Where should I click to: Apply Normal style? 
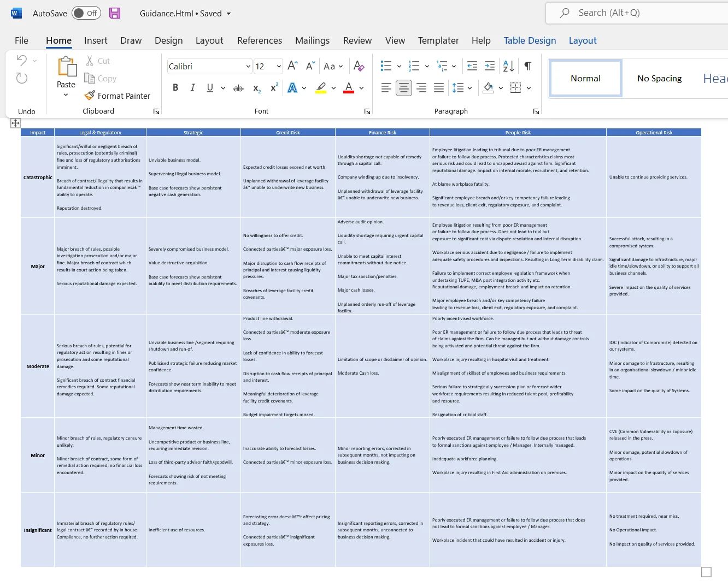(585, 78)
